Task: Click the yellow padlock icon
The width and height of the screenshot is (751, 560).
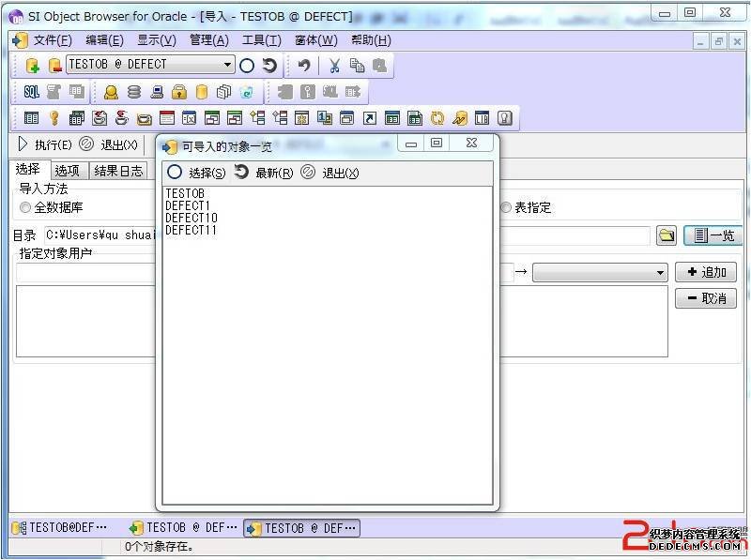Action: pyautogui.click(x=178, y=92)
